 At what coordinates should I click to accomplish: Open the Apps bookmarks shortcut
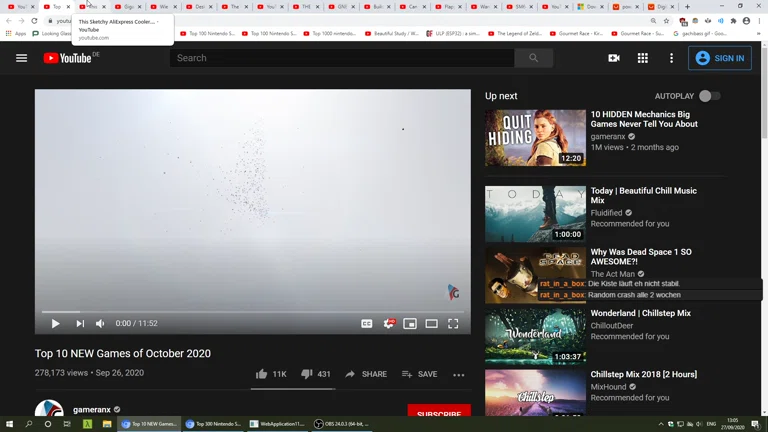[x=16, y=33]
